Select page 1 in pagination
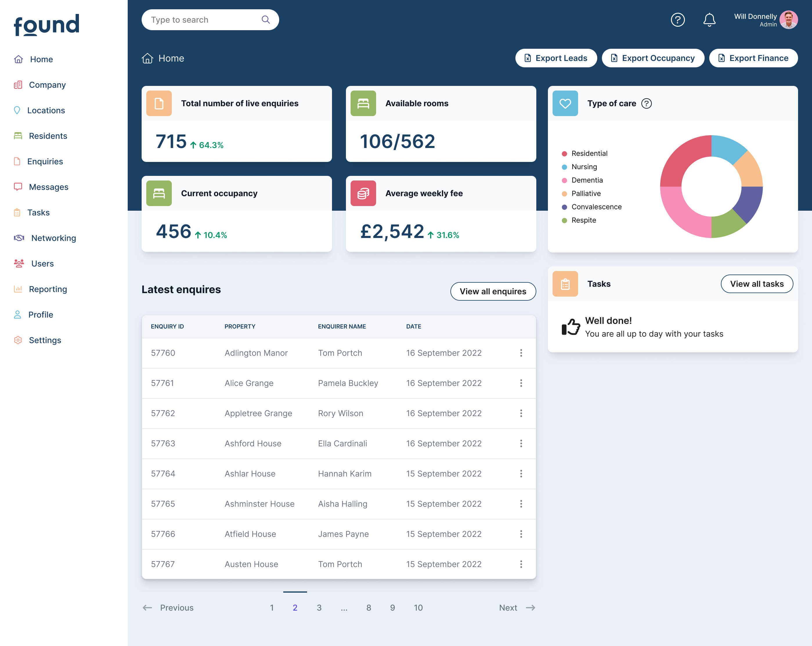The width and height of the screenshot is (812, 646). pyautogui.click(x=272, y=608)
